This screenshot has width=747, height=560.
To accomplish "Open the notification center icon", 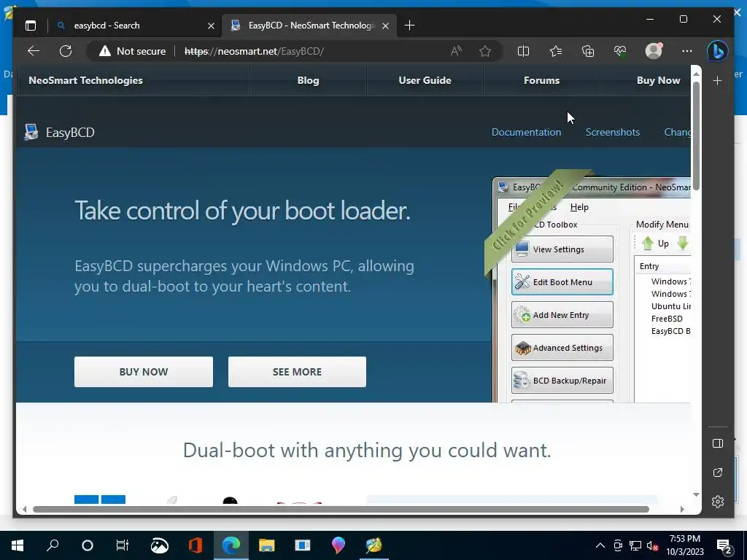I will click(724, 545).
